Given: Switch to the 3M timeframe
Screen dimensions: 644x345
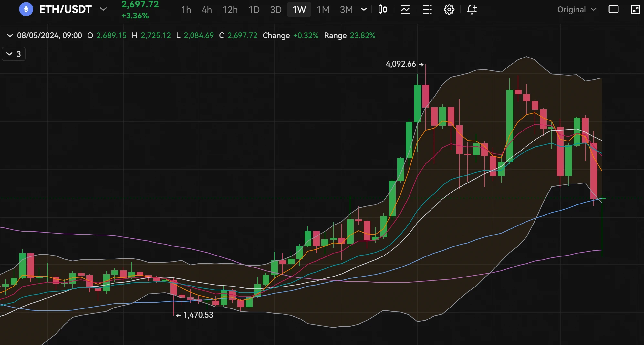Looking at the screenshot, I should click(x=346, y=10).
